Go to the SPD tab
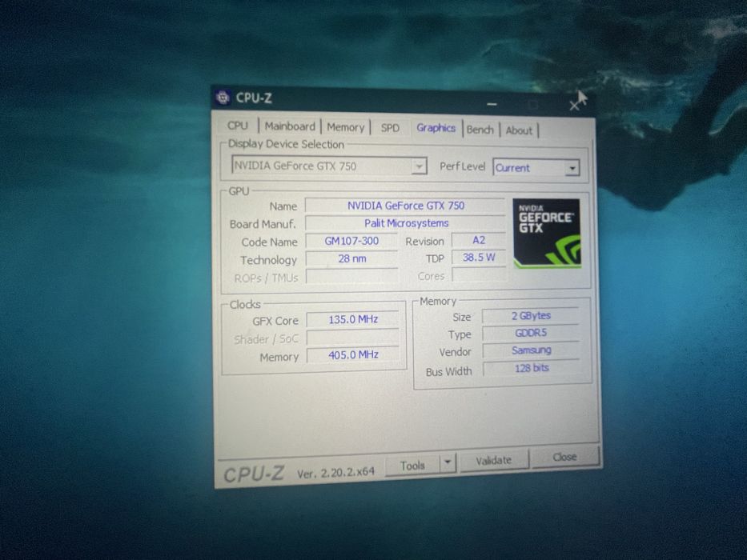This screenshot has width=747, height=560. 390,128
